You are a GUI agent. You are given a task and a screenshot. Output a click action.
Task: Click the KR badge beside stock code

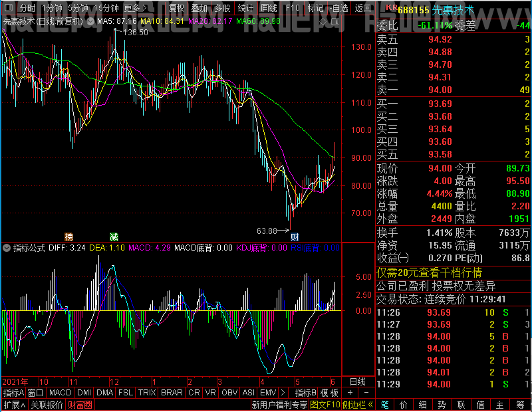(x=391, y=7)
